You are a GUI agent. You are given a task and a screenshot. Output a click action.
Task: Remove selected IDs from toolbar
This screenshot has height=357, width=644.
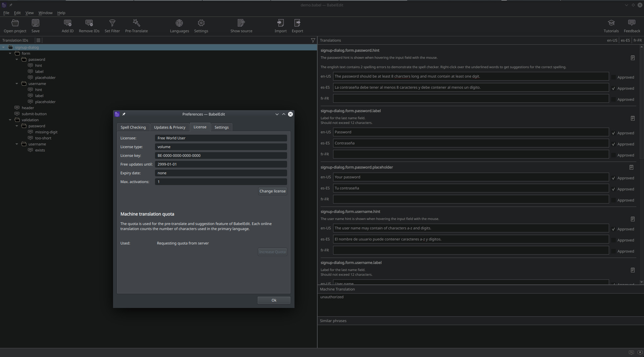point(89,26)
